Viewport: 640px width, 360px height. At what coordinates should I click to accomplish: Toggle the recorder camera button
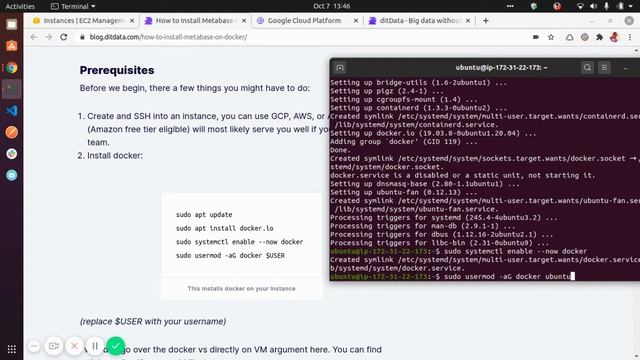tap(53, 346)
